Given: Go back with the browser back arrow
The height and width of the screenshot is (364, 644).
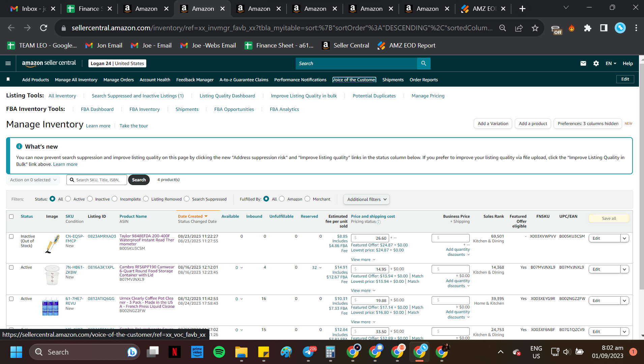Looking at the screenshot, I should (11, 28).
